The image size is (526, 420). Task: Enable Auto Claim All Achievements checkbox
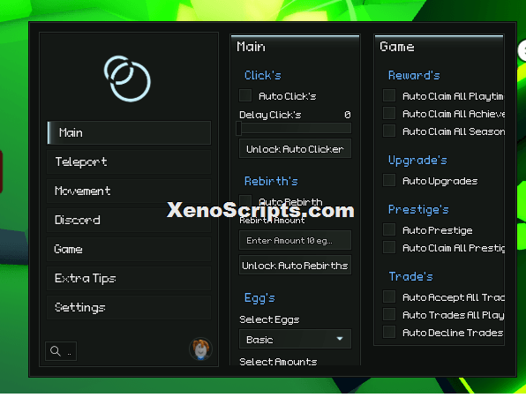point(389,113)
